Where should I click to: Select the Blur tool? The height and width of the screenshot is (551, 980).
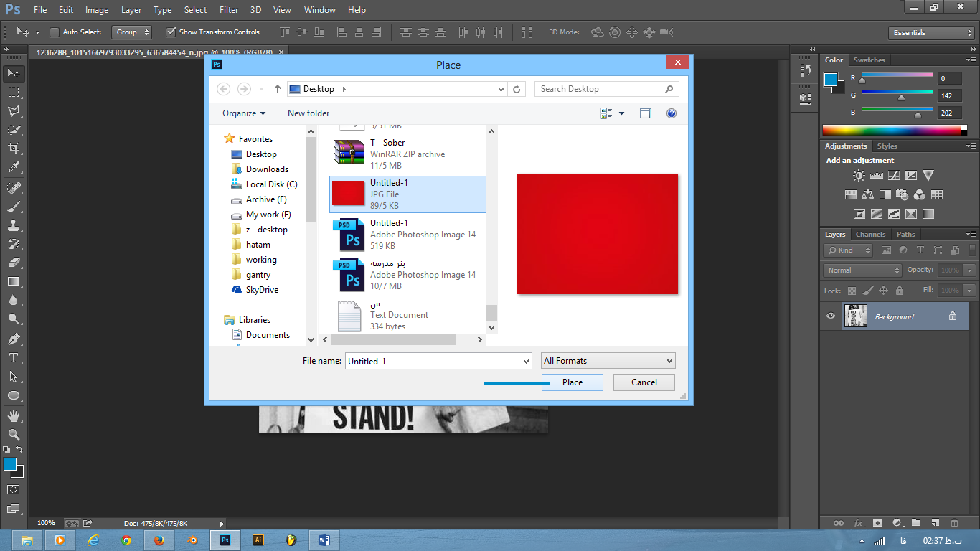[14, 300]
